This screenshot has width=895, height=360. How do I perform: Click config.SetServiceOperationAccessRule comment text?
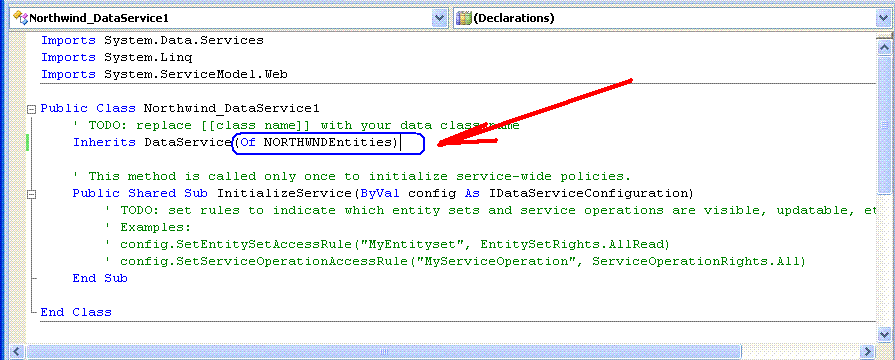pyautogui.click(x=264, y=261)
